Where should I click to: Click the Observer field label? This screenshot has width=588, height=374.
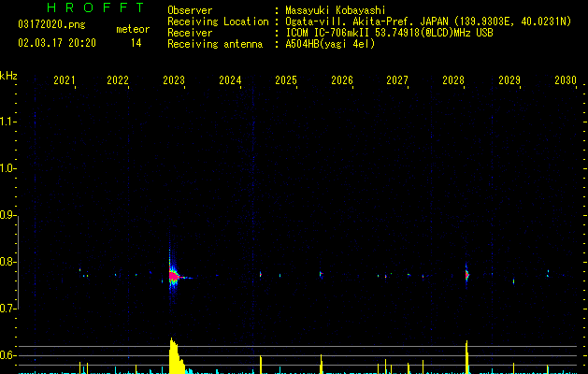[x=190, y=10]
